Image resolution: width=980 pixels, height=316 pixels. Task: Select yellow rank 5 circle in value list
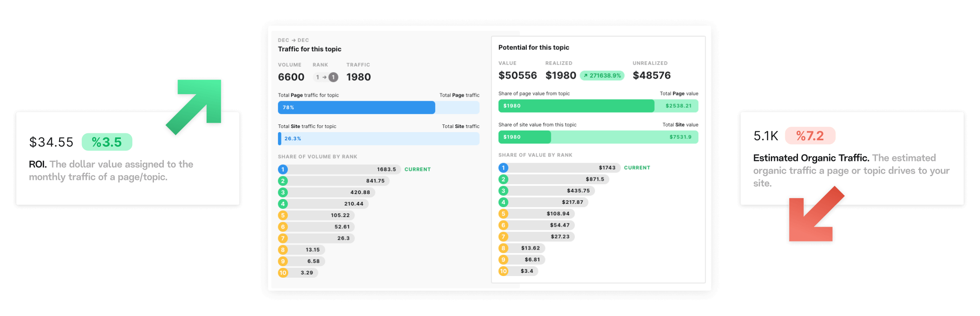(x=503, y=214)
